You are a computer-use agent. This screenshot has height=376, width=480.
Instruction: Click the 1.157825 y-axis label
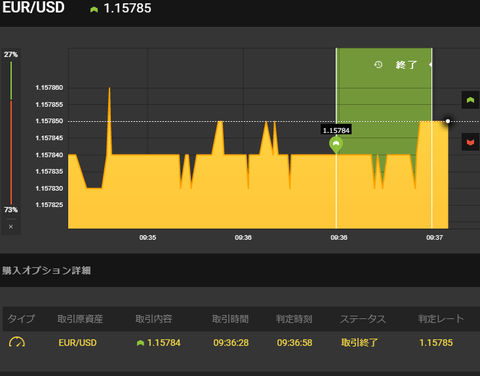[x=49, y=205]
